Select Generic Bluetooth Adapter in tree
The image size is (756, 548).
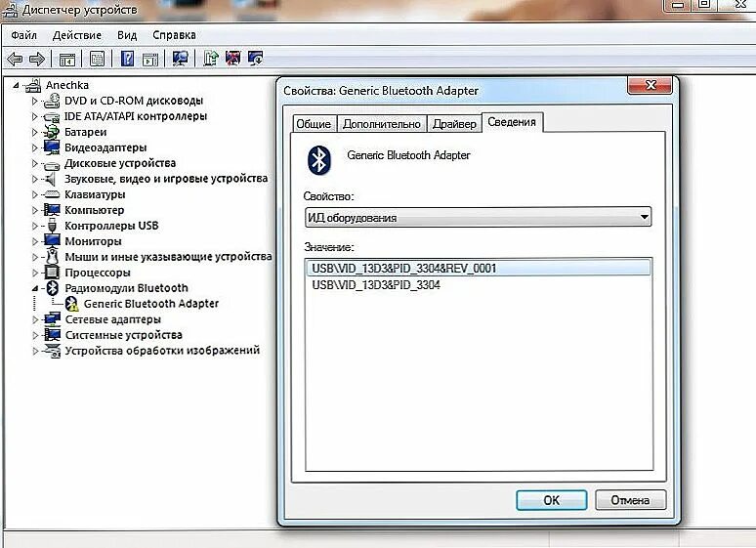[151, 304]
